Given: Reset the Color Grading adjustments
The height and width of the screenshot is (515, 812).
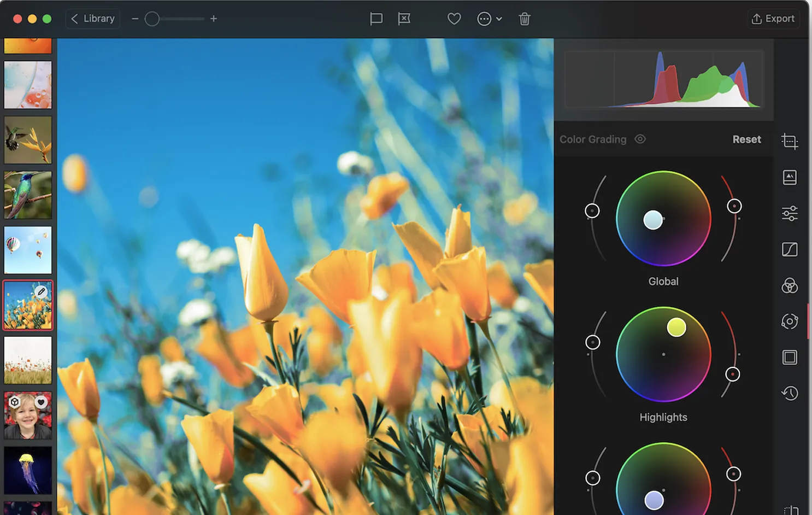Looking at the screenshot, I should click(x=746, y=139).
